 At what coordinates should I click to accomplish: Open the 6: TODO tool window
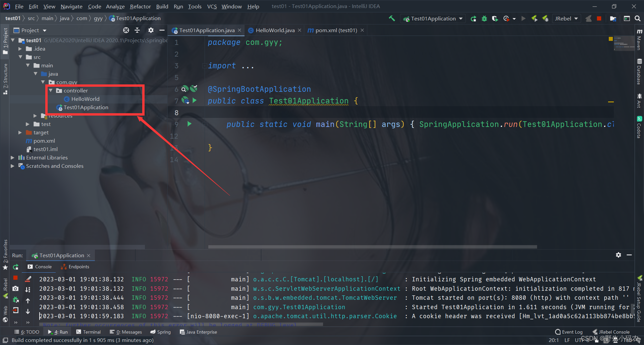tap(27, 332)
